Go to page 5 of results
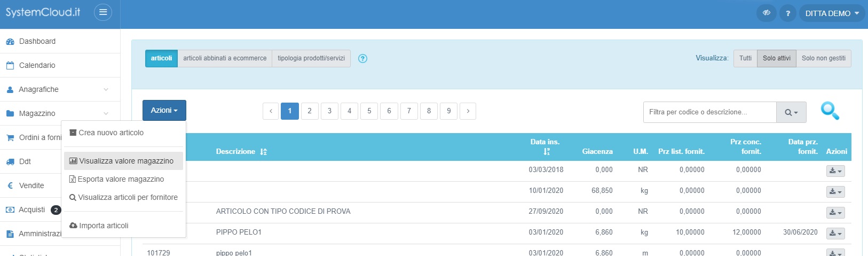Viewport: 868px width, 256px height. pos(369,111)
